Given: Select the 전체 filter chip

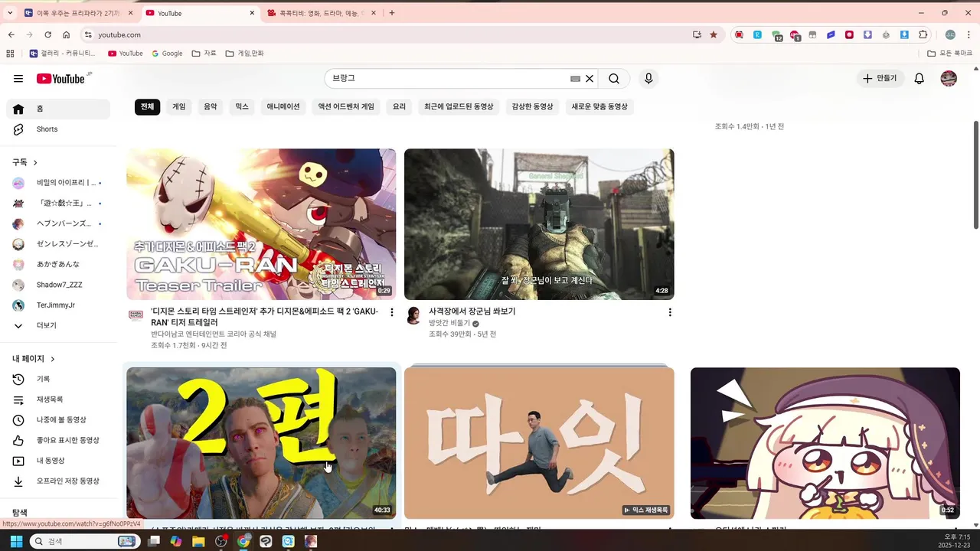Looking at the screenshot, I should pos(148,107).
